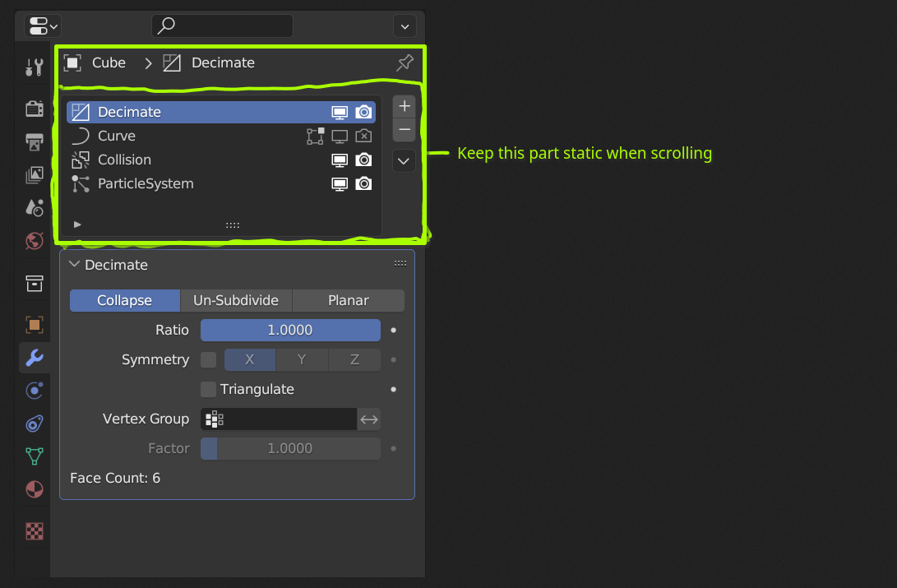The width and height of the screenshot is (897, 588).
Task: Click the Ratio slider
Action: (290, 330)
